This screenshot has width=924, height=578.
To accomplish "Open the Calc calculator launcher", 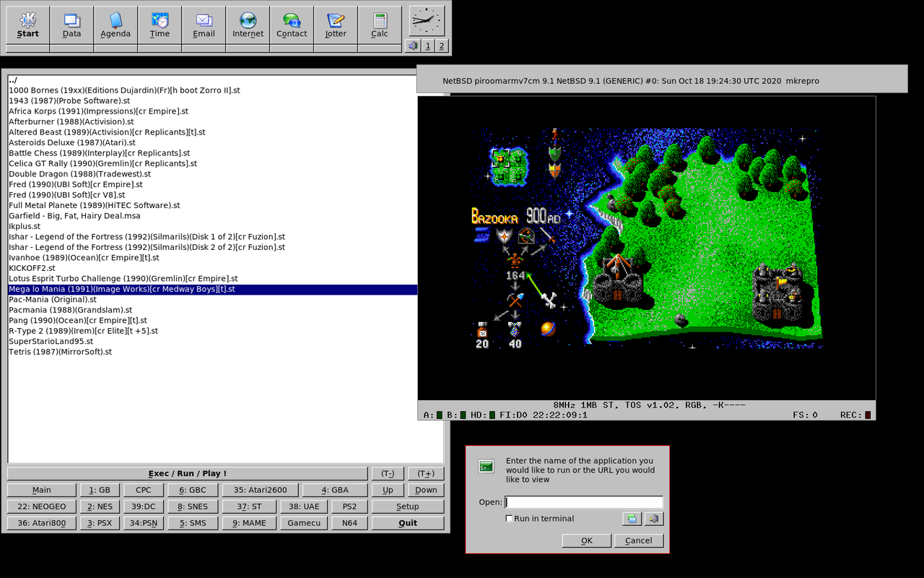I will coord(380,25).
